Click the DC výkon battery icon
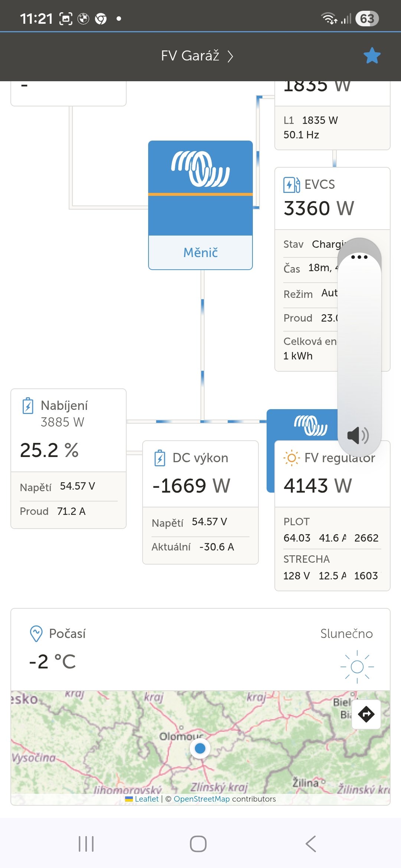 pyautogui.click(x=160, y=458)
